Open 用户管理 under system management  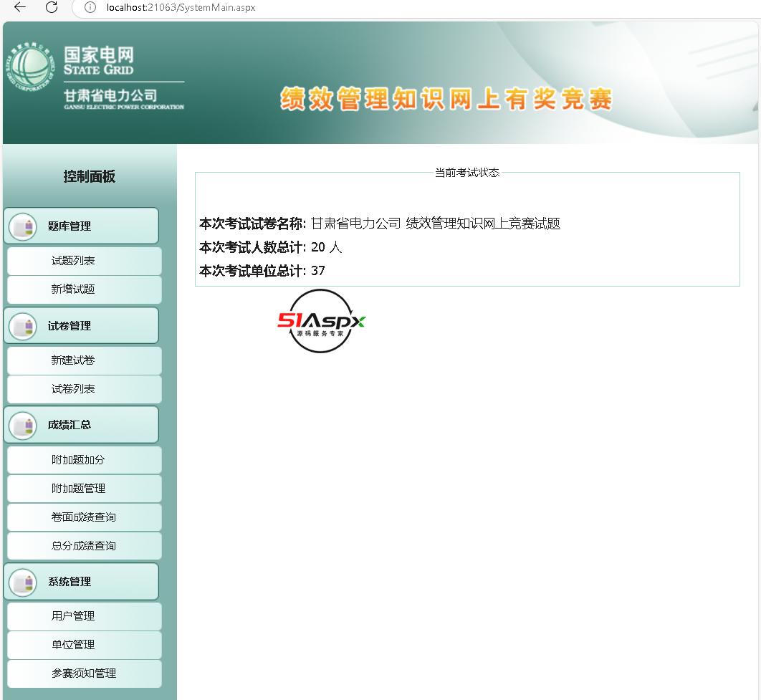85,616
